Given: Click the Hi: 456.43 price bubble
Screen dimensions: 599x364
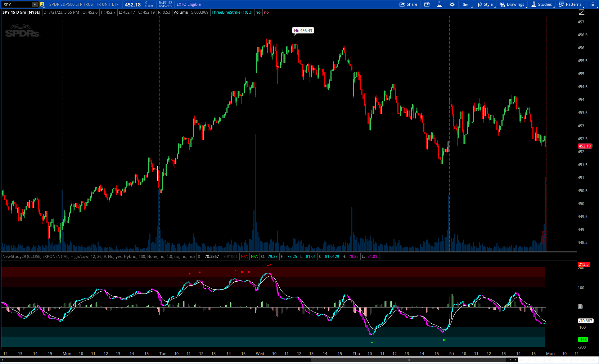Looking at the screenshot, I should coord(303,31).
